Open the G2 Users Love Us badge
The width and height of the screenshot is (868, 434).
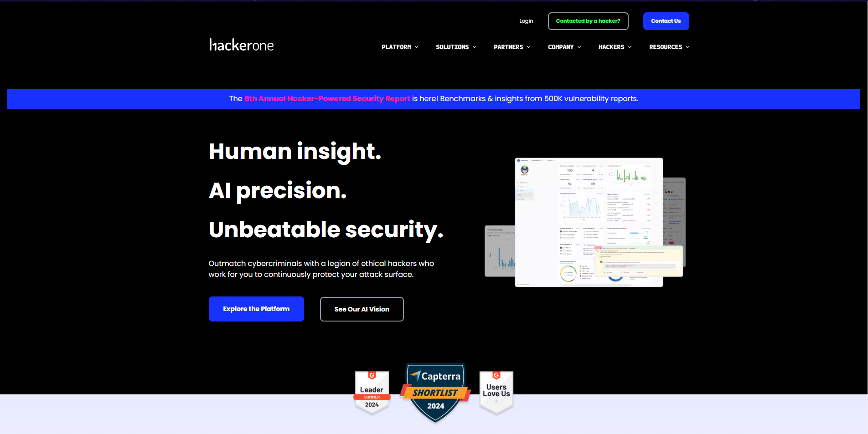coord(496,393)
